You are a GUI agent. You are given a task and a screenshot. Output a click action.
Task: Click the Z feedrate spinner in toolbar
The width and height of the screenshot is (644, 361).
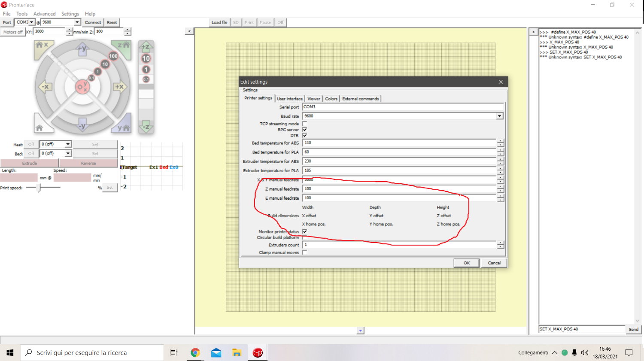tap(128, 31)
